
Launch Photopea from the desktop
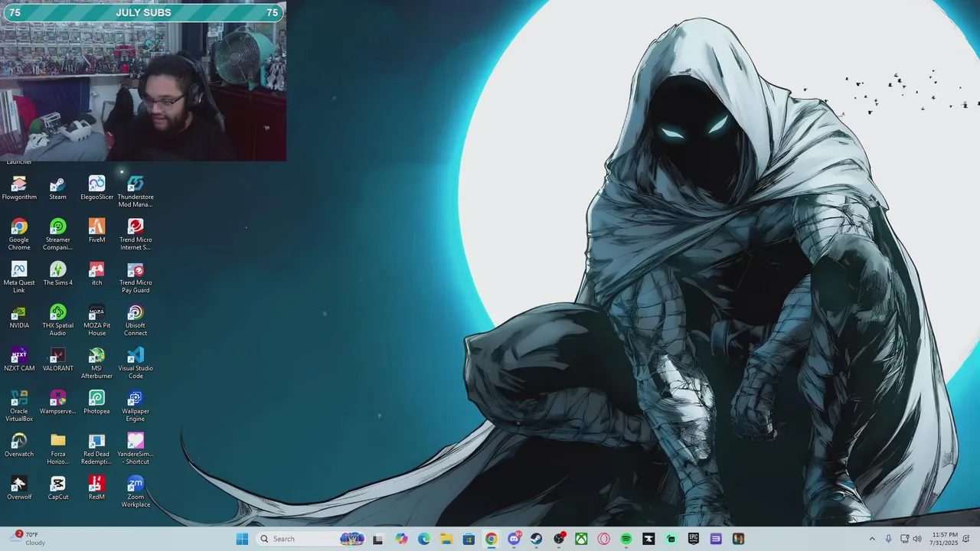[96, 402]
